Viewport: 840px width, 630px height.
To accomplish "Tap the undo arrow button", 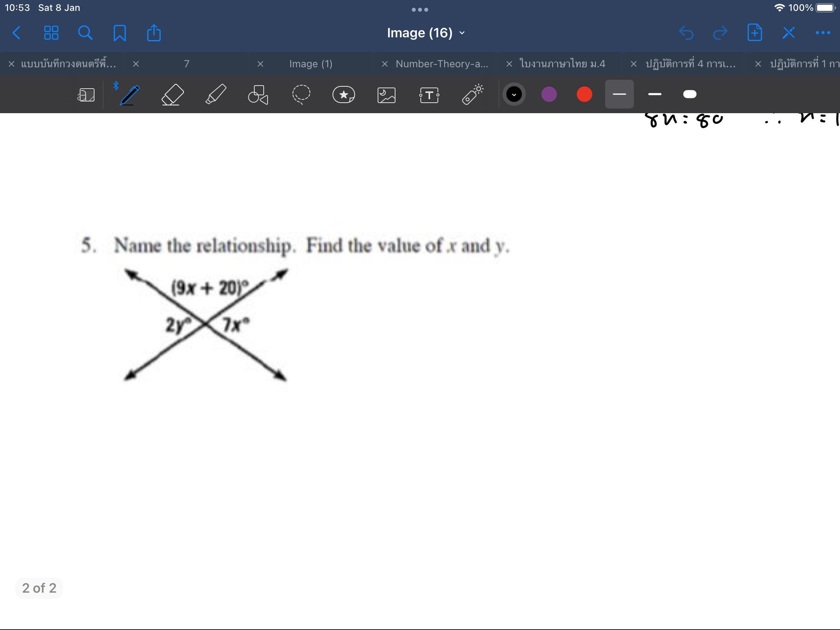I will click(x=686, y=33).
